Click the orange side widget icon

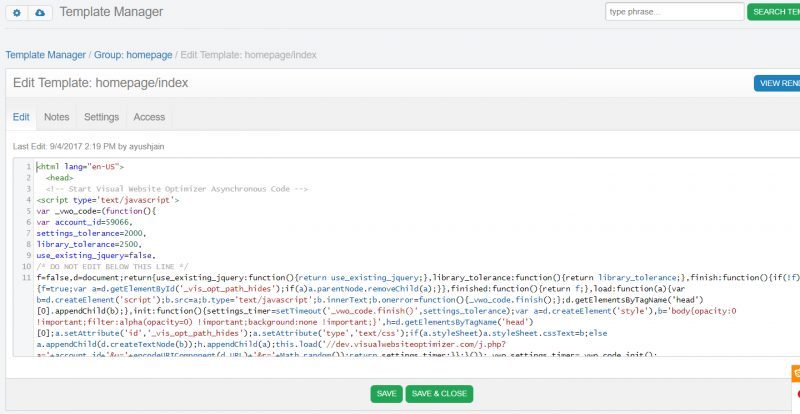(796, 373)
